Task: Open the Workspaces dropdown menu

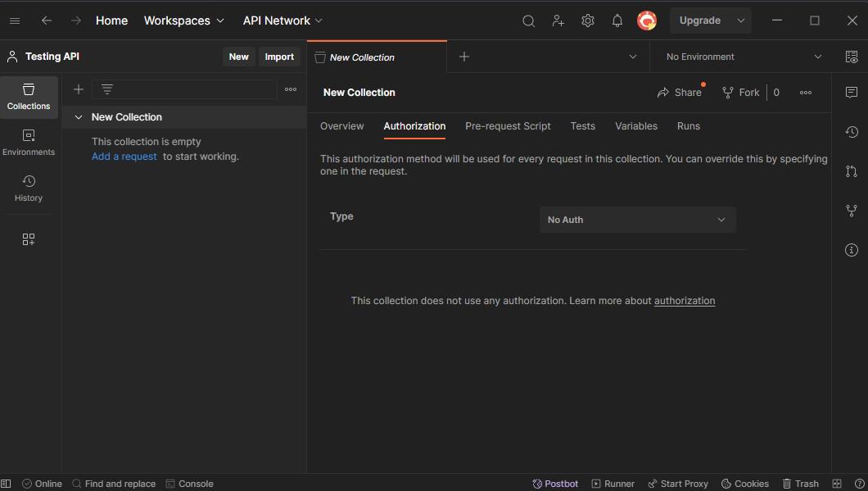Action: 184,20
